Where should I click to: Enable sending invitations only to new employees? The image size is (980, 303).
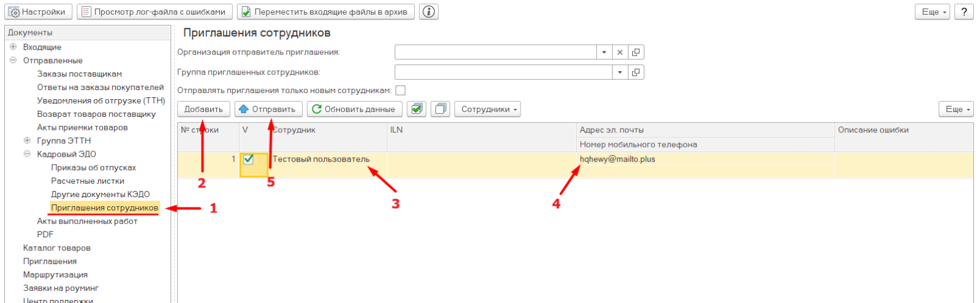[x=401, y=91]
